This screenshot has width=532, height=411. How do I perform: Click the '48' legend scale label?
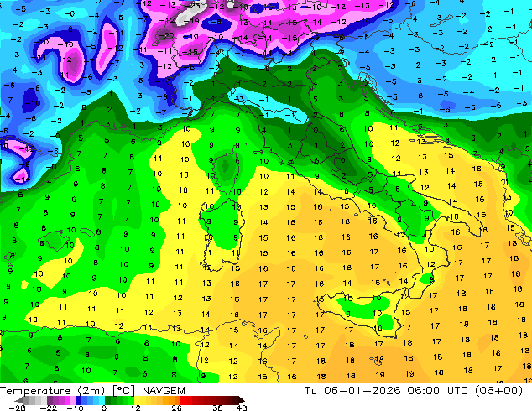tap(242, 408)
